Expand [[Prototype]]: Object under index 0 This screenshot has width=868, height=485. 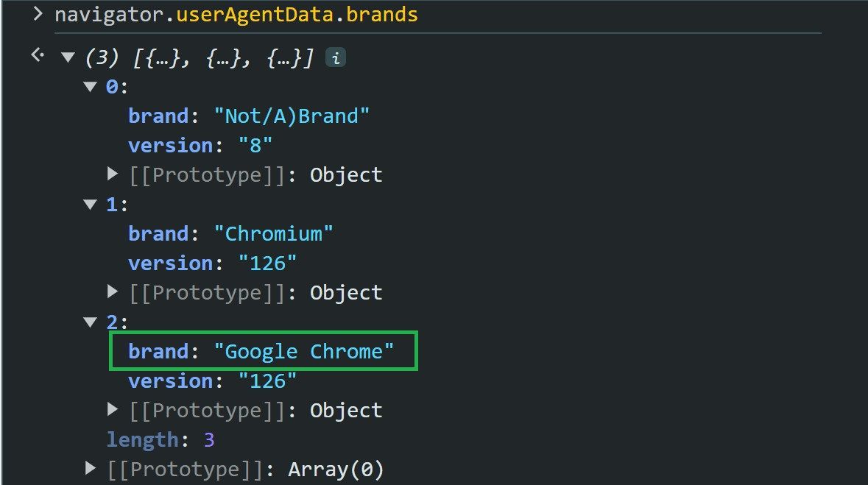point(113,174)
